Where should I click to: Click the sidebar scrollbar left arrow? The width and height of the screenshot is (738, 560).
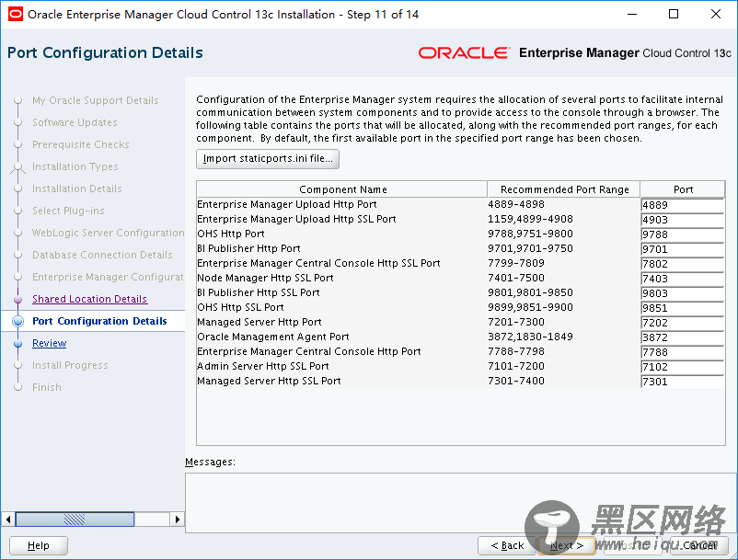click(8, 520)
